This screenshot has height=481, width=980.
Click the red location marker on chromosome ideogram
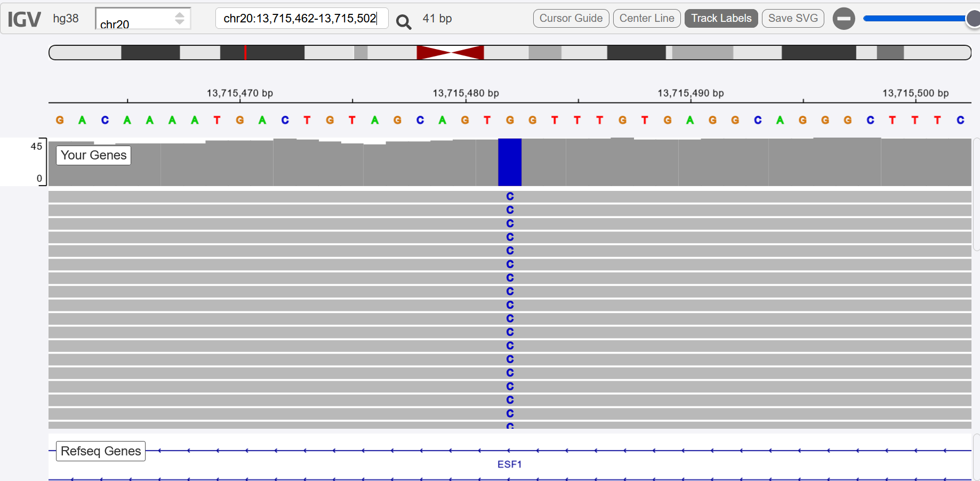(x=245, y=52)
